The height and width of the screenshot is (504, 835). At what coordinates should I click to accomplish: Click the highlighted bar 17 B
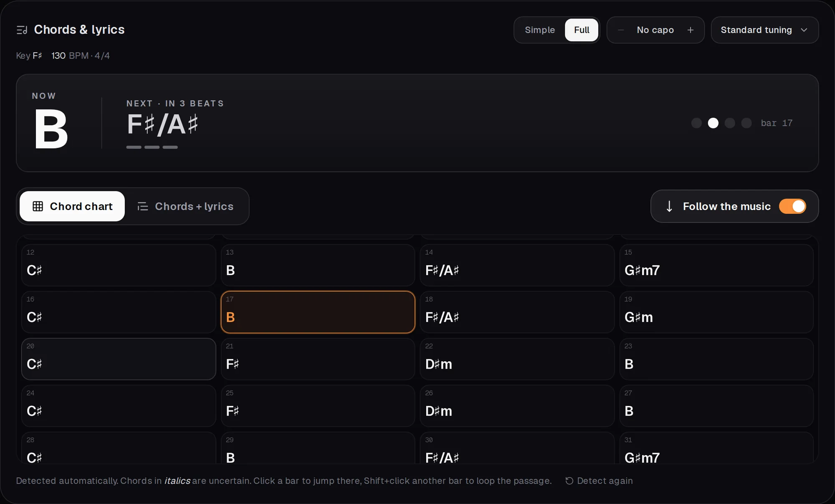pyautogui.click(x=318, y=312)
